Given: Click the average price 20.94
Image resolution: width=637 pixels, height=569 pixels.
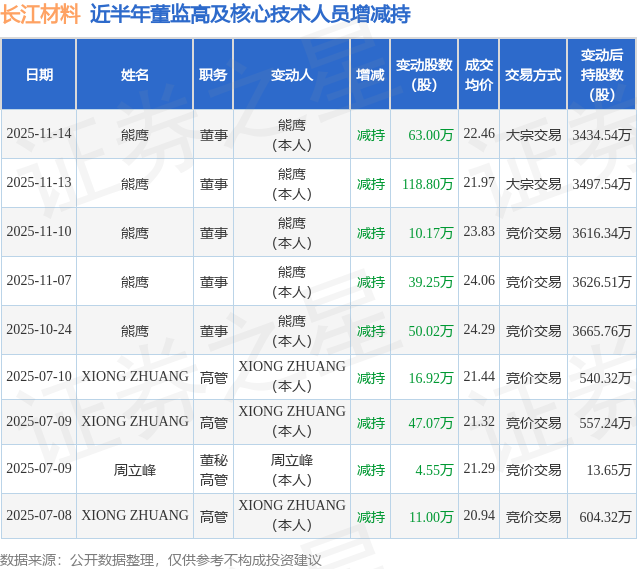Looking at the screenshot, I should (479, 515).
